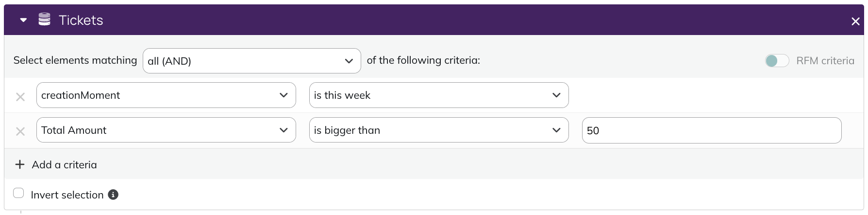Toggle the RFM criteria switch
Screen dimensions: 868x215
[777, 61]
